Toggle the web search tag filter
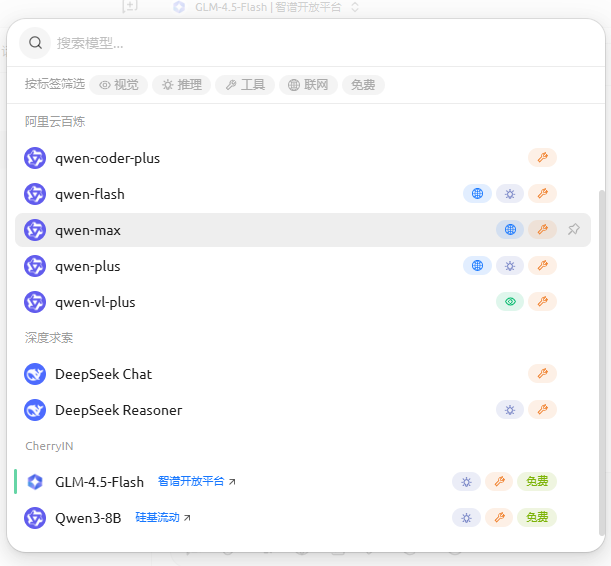The height and width of the screenshot is (566, 611). [x=308, y=85]
